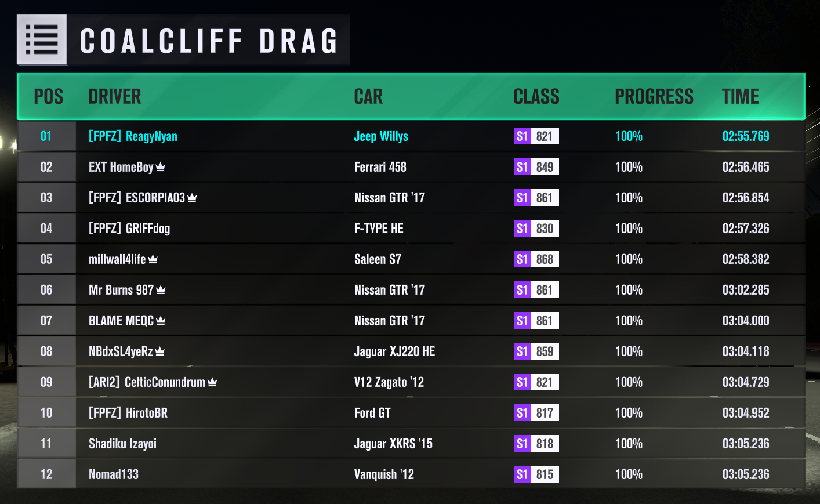Click the crown icon after NBdxSL4yeRz
Viewport: 820px width, 504px height.
(160, 351)
